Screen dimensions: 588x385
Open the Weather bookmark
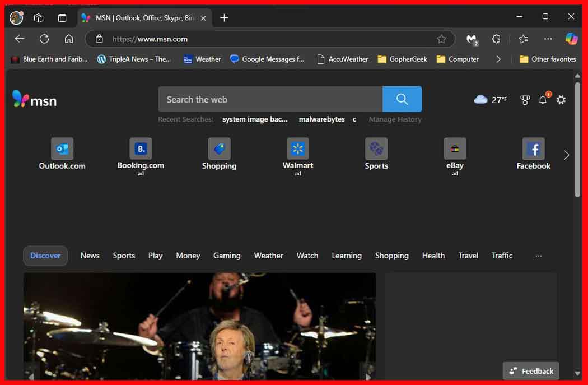click(x=202, y=59)
